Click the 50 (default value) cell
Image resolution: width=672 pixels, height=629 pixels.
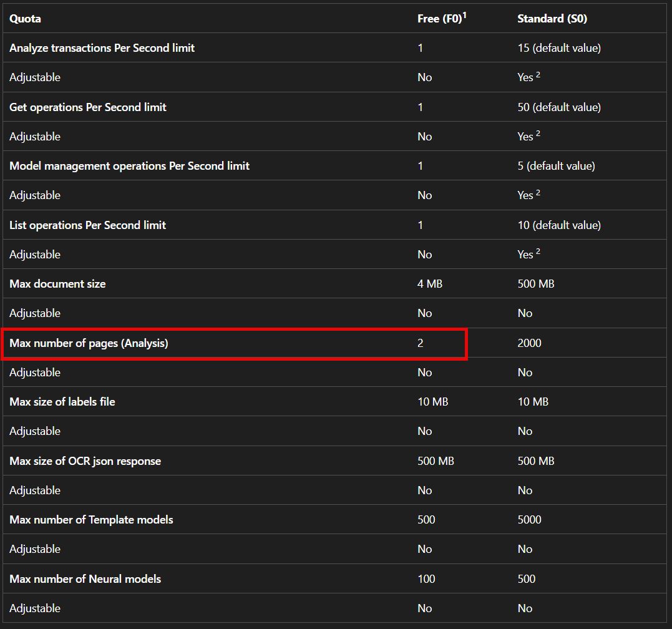pyautogui.click(x=558, y=107)
